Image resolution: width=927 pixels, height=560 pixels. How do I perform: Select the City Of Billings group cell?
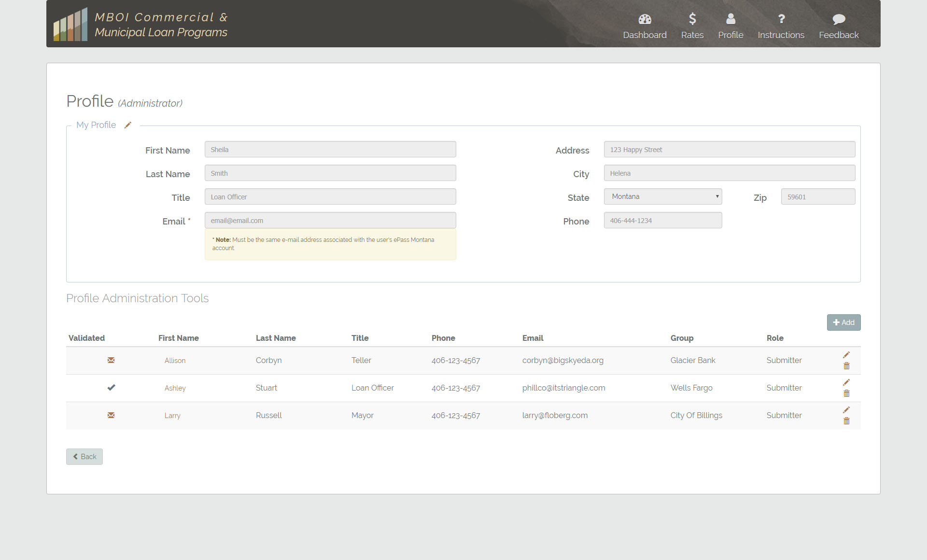pos(696,415)
